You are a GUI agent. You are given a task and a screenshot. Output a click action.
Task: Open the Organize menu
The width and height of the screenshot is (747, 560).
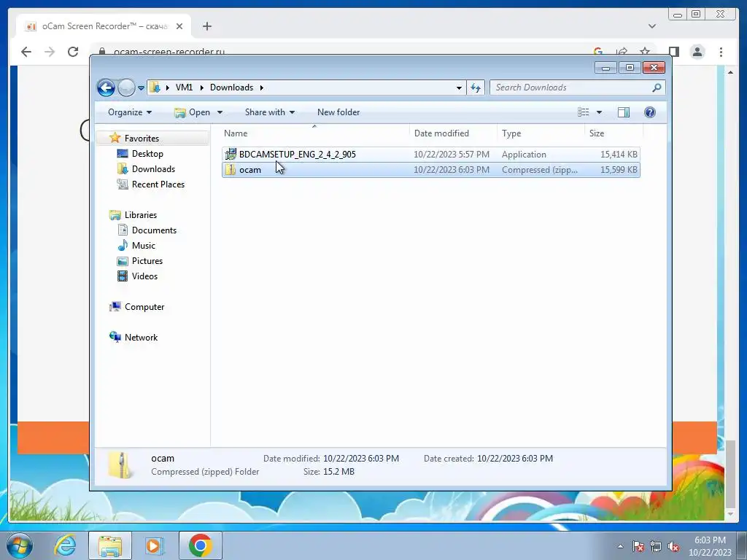[130, 112]
